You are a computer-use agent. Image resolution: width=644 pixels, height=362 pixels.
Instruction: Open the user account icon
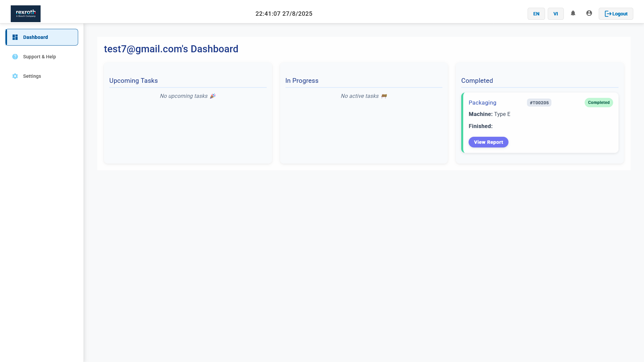(x=589, y=13)
